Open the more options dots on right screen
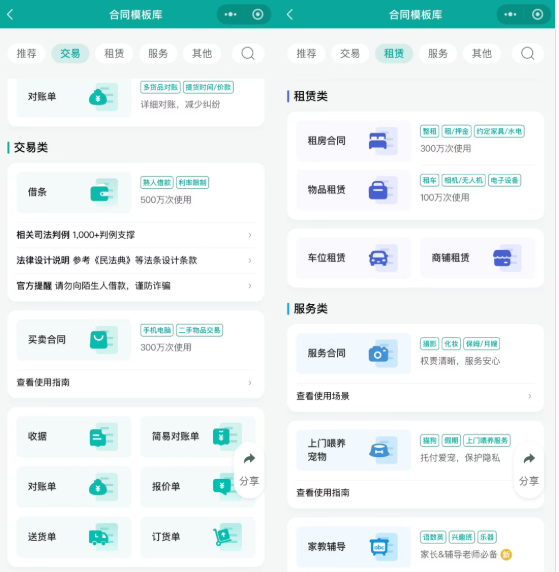This screenshot has height=572, width=559. point(510,15)
